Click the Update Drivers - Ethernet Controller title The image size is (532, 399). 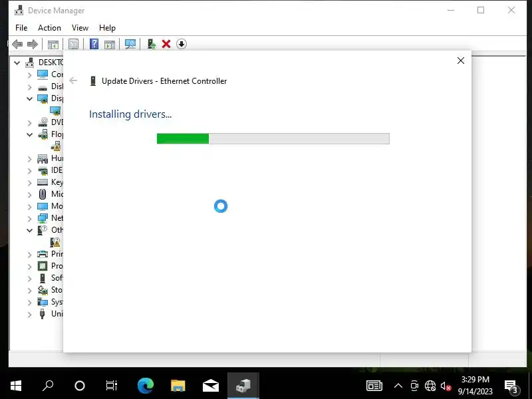164,81
